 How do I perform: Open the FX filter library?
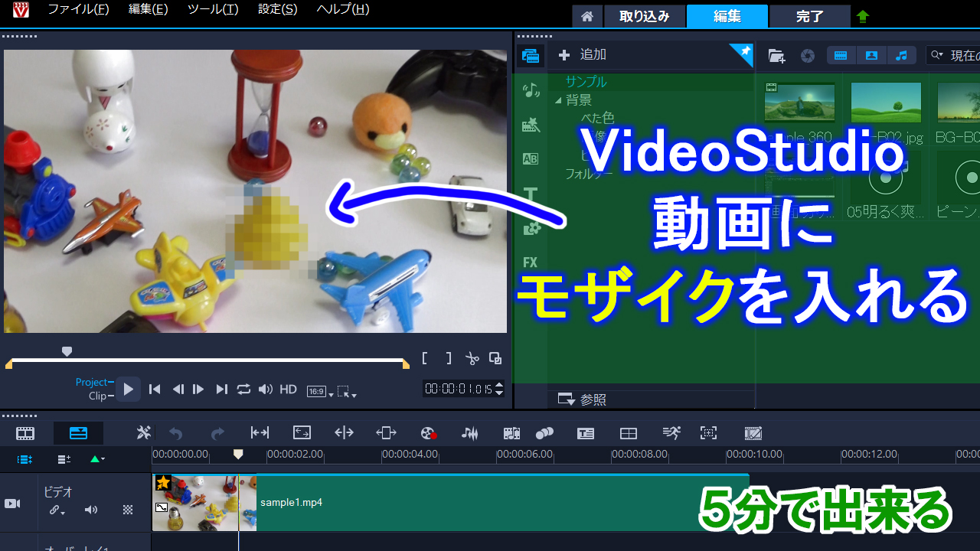531,262
